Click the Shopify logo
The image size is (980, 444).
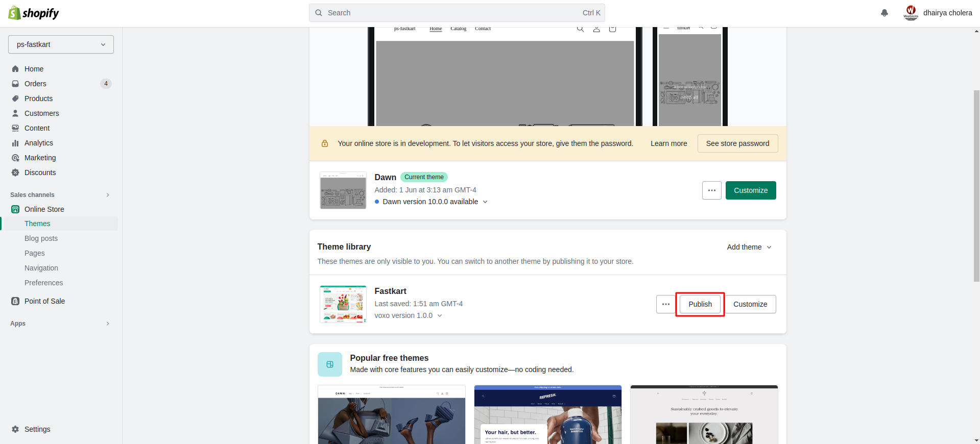point(34,13)
